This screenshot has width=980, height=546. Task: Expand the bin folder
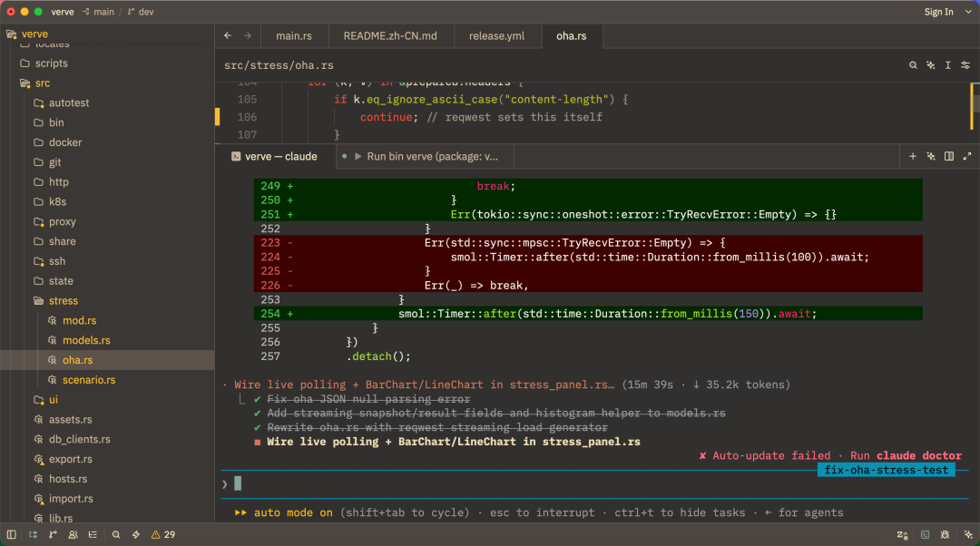coord(107,122)
